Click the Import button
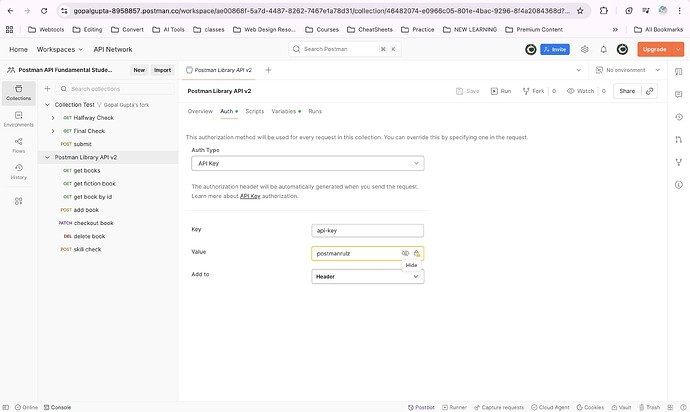This screenshot has height=412, width=690. coord(162,70)
